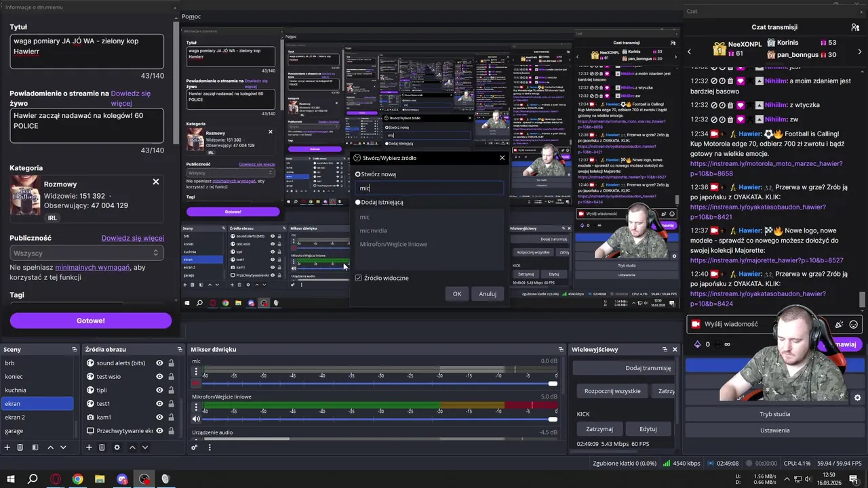868x488 pixels.
Task: Toggle visibility of sound alerts (bits) source
Action: [x=159, y=363]
